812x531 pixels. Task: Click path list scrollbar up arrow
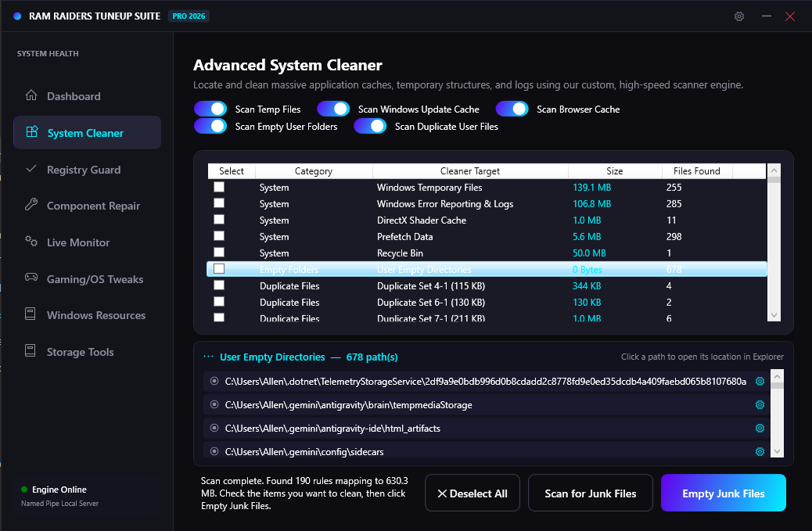(x=777, y=375)
